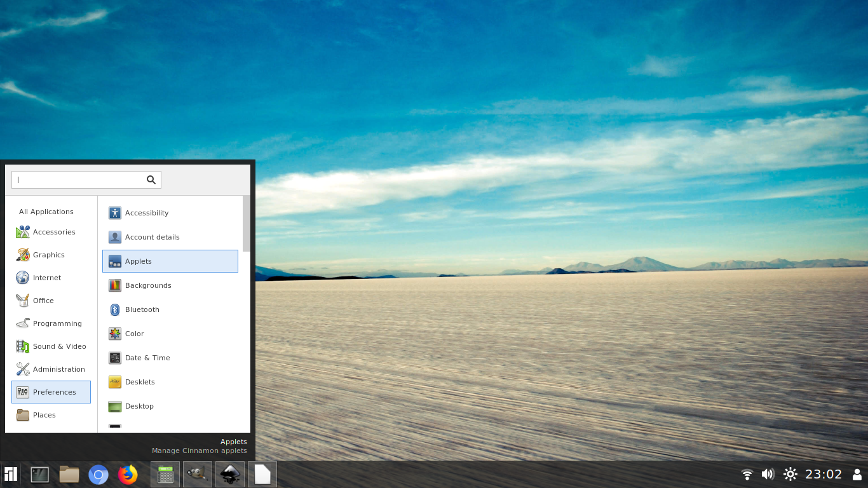Screen dimensions: 868x488
Task: Open the 23:02 clock calendar
Action: tap(824, 474)
